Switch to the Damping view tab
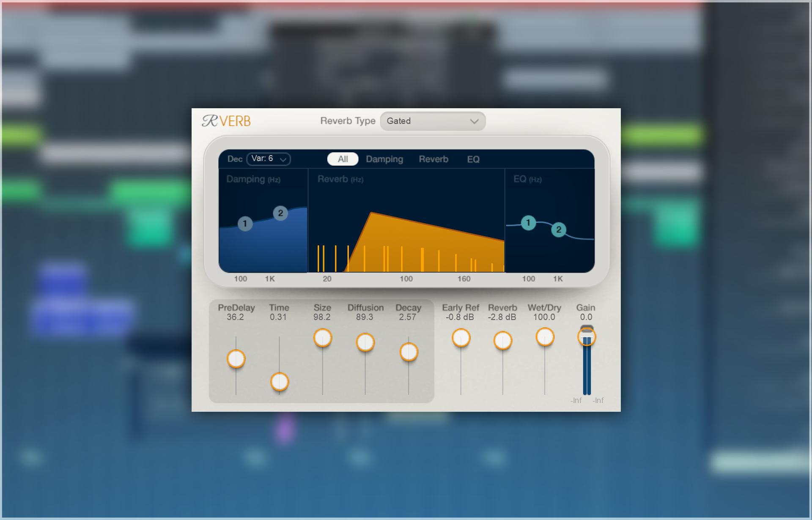This screenshot has height=520, width=812. click(384, 159)
